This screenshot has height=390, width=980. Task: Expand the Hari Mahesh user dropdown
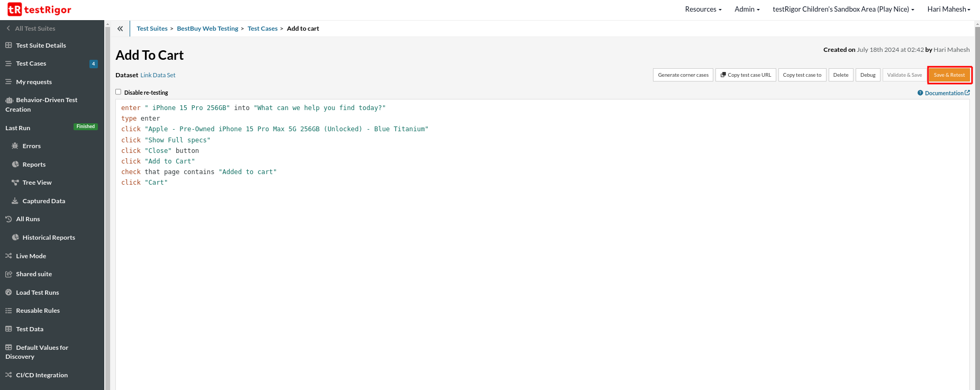948,10
